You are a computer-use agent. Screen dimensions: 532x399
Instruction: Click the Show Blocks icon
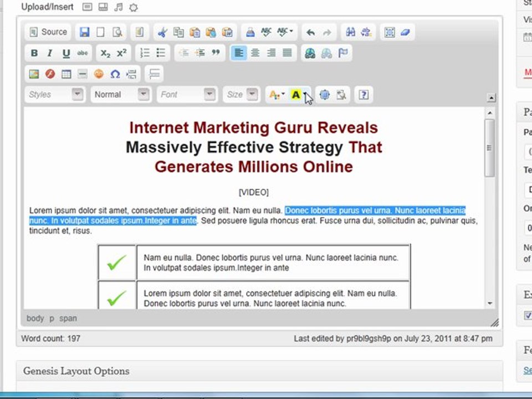pyautogui.click(x=341, y=95)
